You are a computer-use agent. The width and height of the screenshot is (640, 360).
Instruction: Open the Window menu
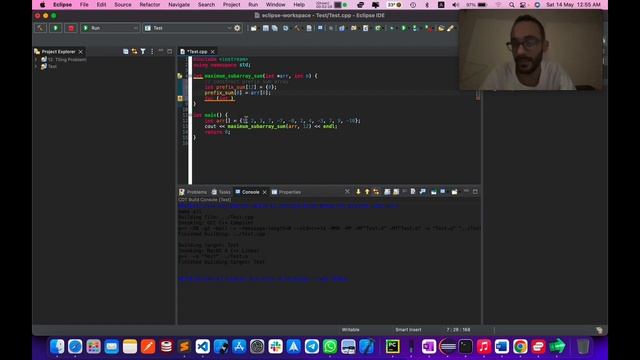point(276,4)
